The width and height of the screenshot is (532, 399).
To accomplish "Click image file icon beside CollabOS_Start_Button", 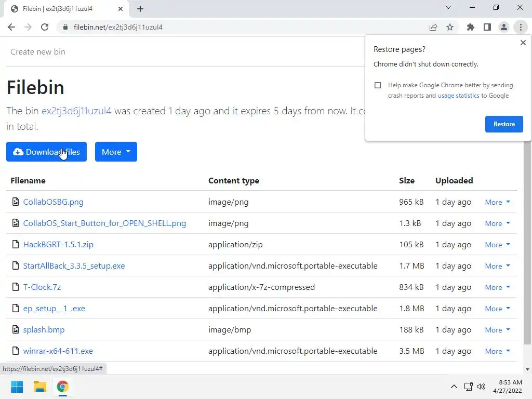I will tap(15, 223).
